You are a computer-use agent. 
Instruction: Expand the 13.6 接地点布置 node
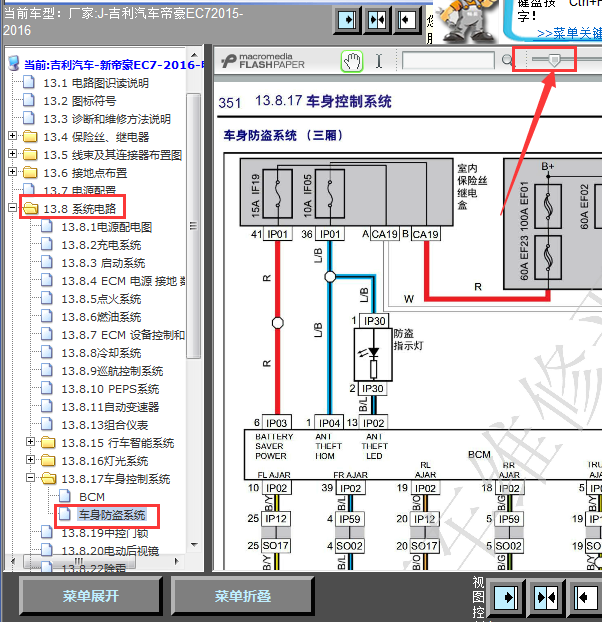click(x=12, y=171)
